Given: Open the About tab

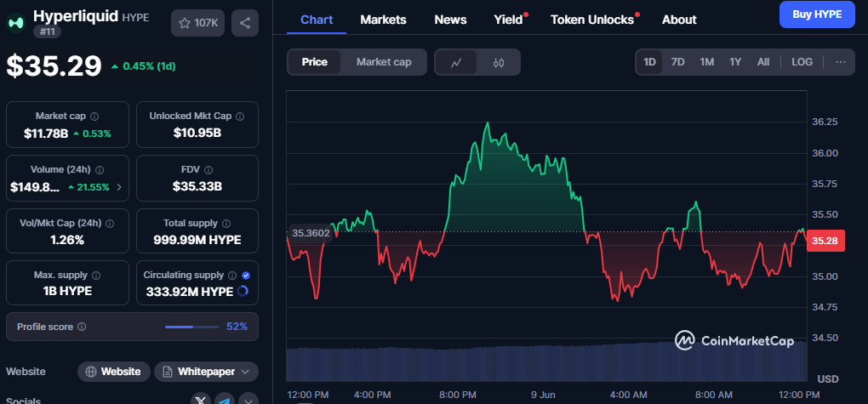Looking at the screenshot, I should [x=679, y=20].
